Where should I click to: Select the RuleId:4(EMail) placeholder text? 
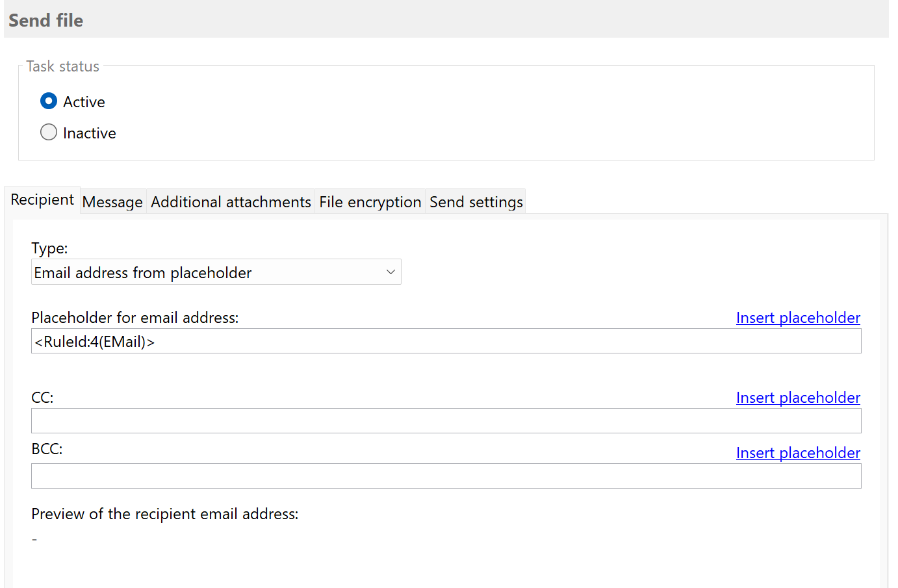point(94,340)
